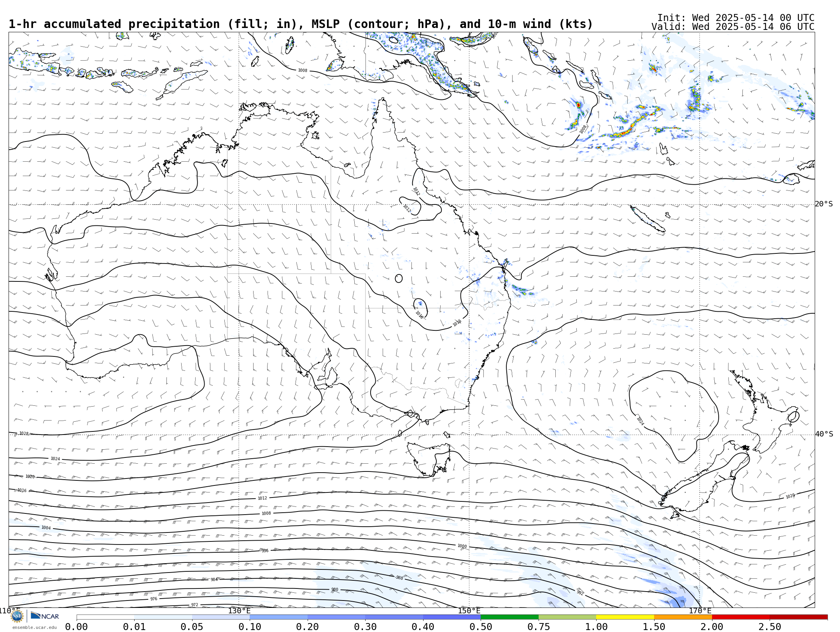
Task: Click the 150°E longitude label
Action: click(x=469, y=611)
